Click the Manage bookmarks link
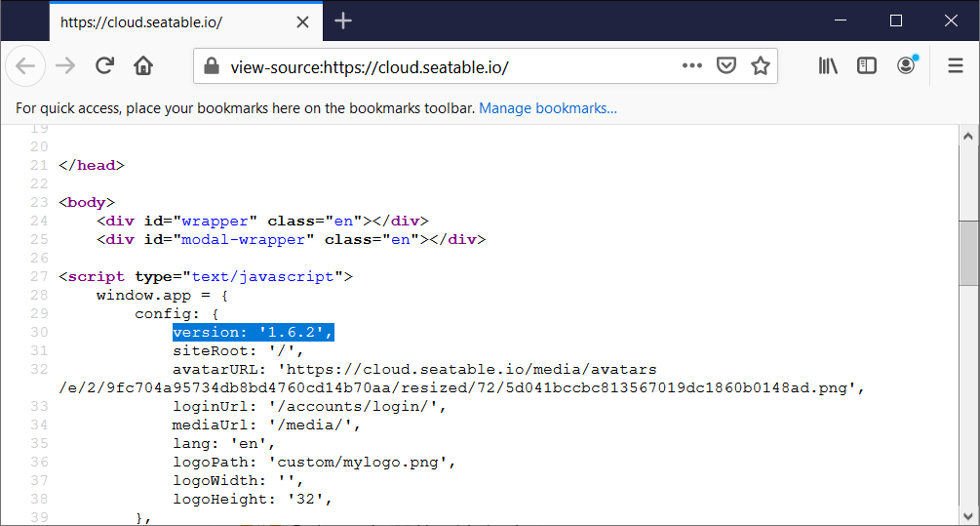Image resolution: width=980 pixels, height=526 pixels. click(x=547, y=108)
